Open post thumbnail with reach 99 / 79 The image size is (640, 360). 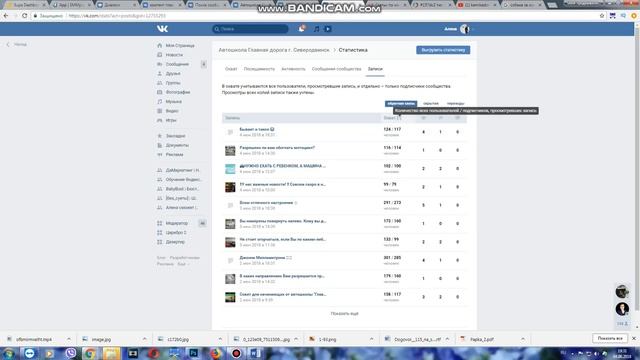pyautogui.click(x=230, y=187)
